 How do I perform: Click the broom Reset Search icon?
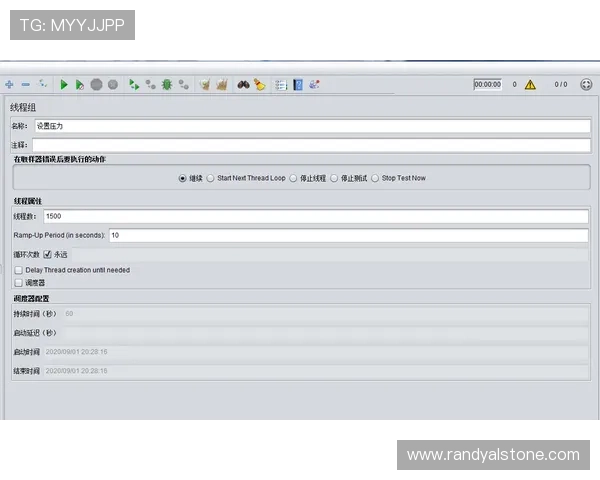tap(259, 85)
